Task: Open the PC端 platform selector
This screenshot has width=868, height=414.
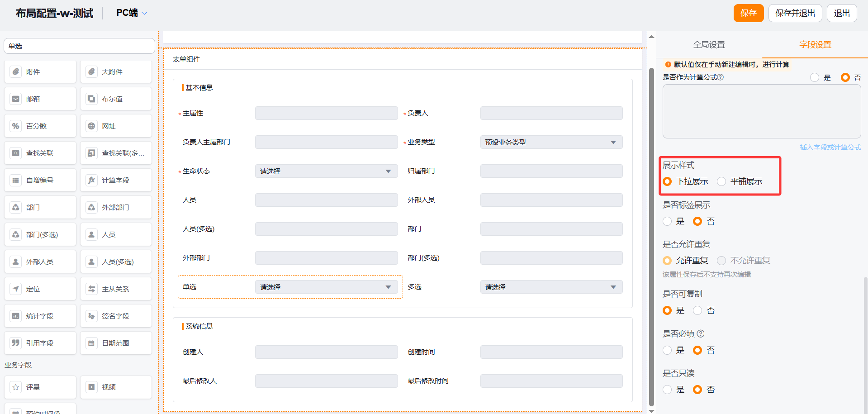Action: coord(131,13)
